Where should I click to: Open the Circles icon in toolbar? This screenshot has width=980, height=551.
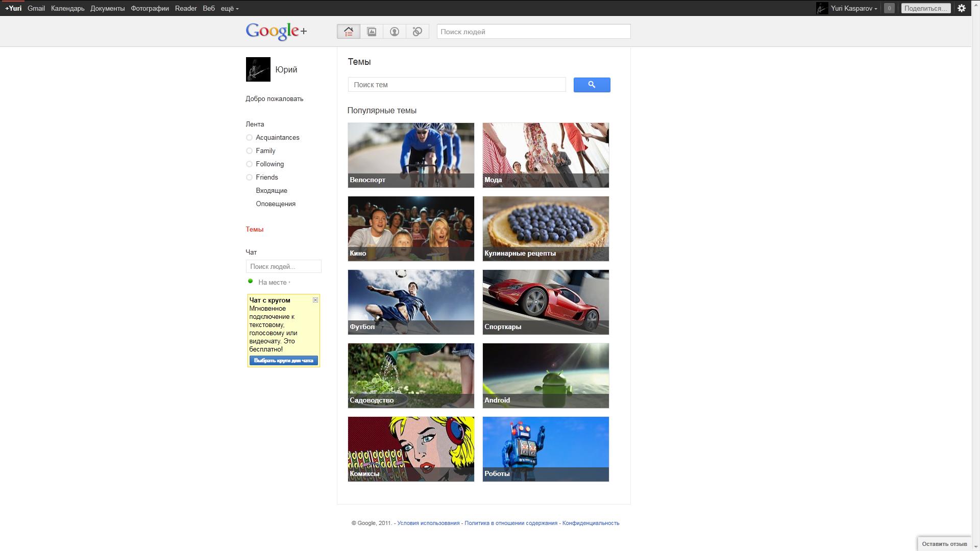point(418,32)
